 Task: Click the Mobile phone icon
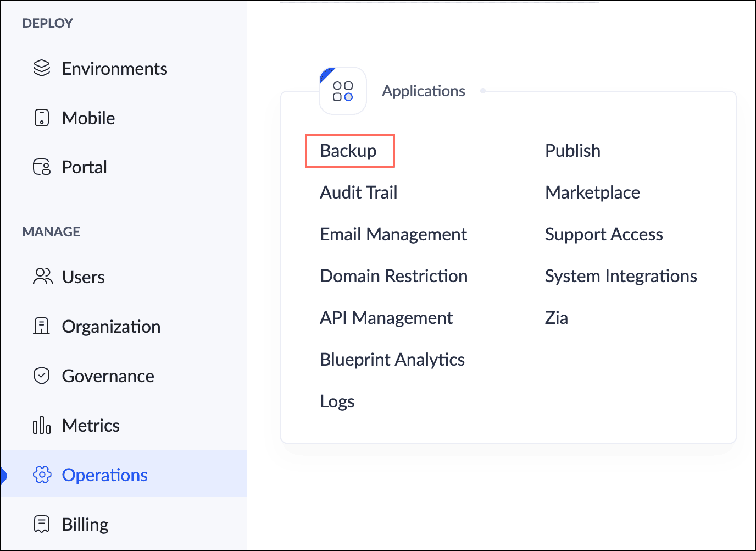[42, 118]
